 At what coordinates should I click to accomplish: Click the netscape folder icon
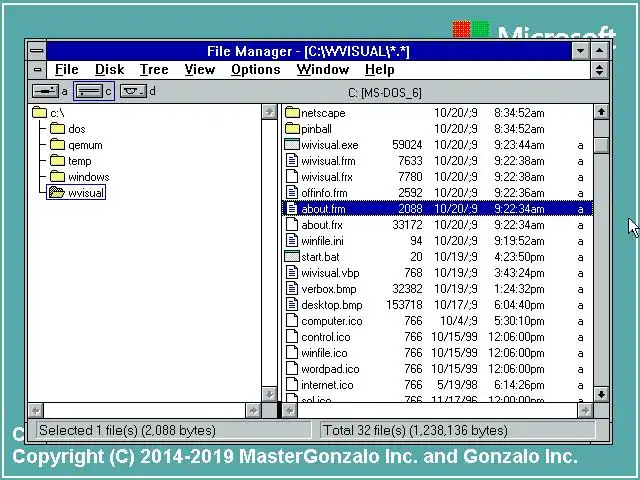point(292,112)
